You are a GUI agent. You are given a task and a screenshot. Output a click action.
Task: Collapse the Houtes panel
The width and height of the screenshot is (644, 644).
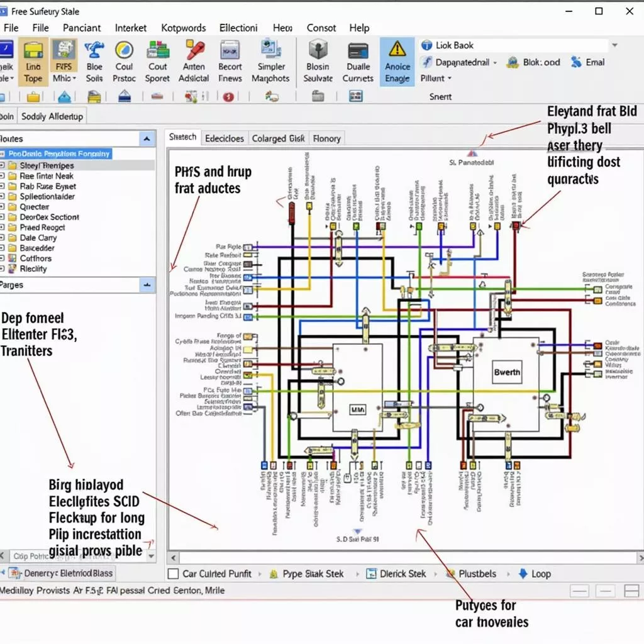pyautogui.click(x=147, y=138)
